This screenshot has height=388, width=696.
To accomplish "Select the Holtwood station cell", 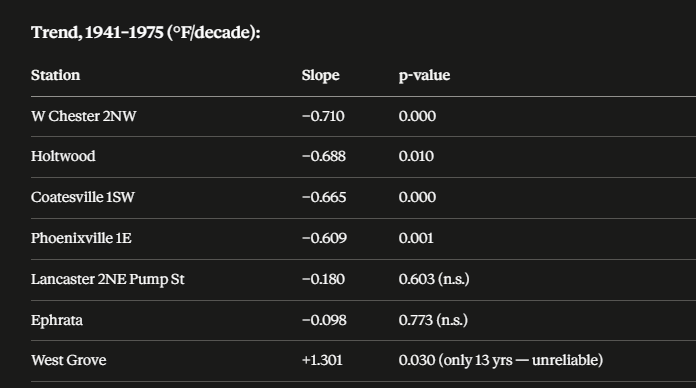I will coord(63,156).
